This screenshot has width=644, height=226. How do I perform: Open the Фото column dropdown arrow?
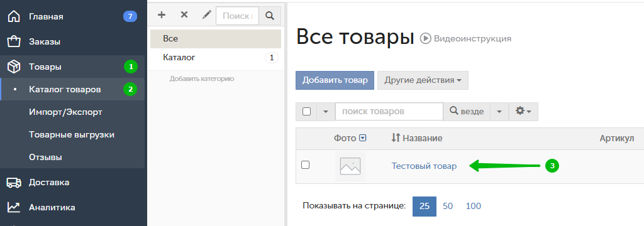362,138
